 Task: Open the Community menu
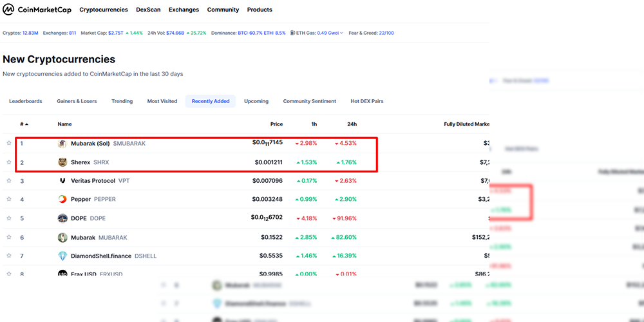tap(223, 10)
